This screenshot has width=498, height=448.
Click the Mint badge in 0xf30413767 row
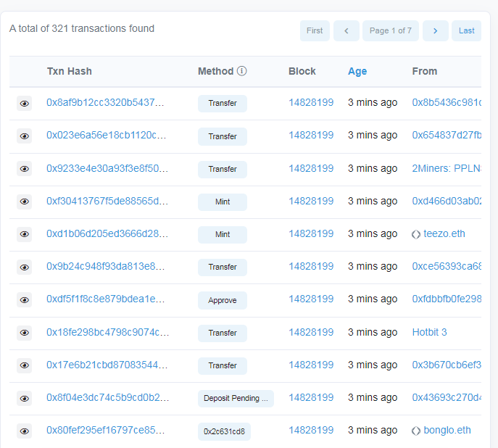coord(223,202)
